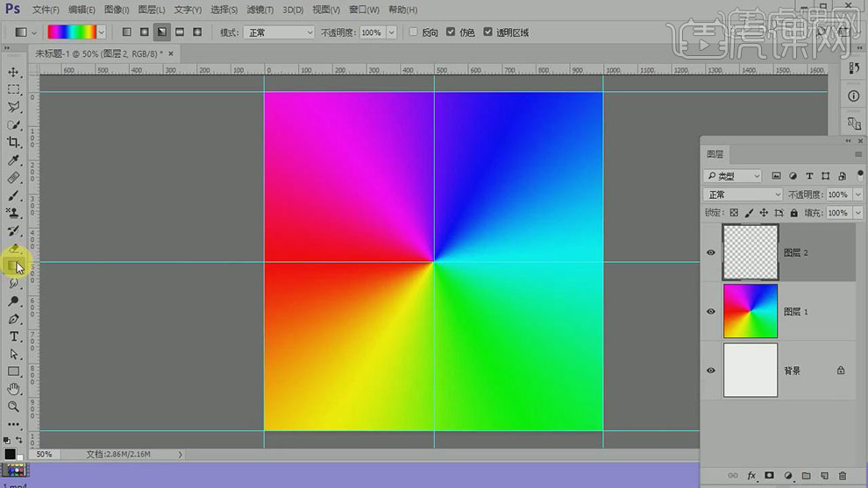Hide the 图层 1 layer visibility

tap(710, 311)
